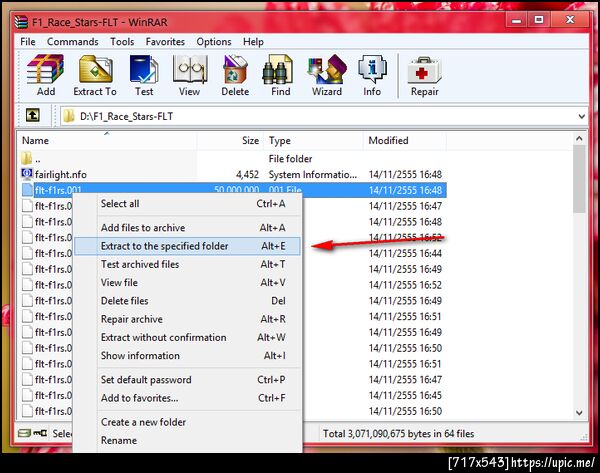Choose Select all from context menu
The width and height of the screenshot is (600, 473).
[x=188, y=204]
